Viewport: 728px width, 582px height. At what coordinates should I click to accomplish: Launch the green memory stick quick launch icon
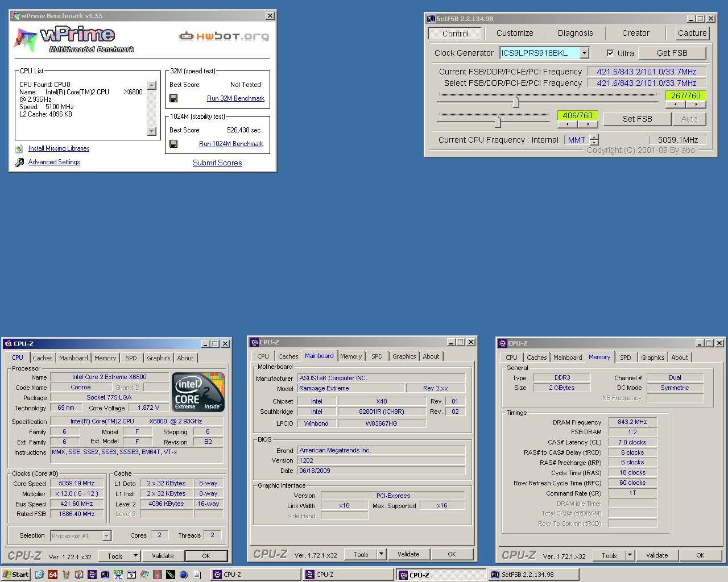[170, 575]
